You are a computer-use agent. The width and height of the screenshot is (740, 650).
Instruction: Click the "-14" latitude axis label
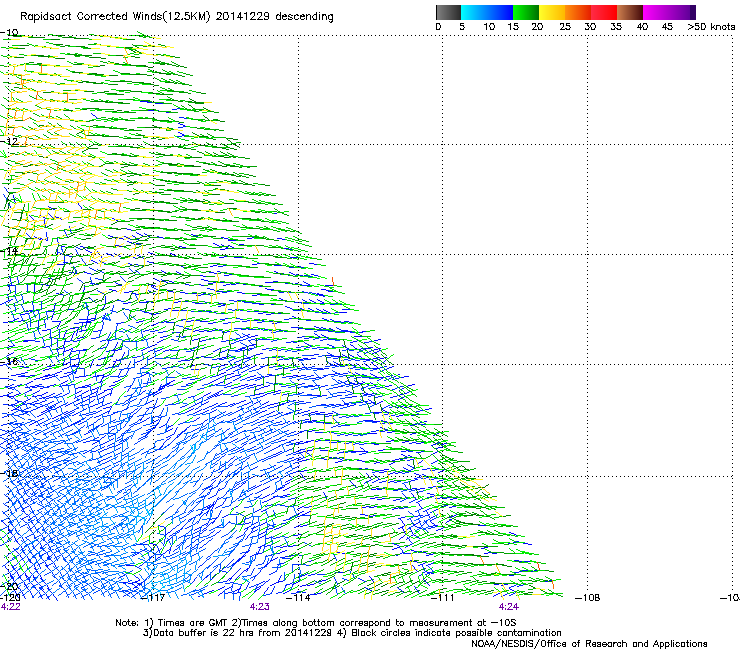pyautogui.click(x=9, y=252)
